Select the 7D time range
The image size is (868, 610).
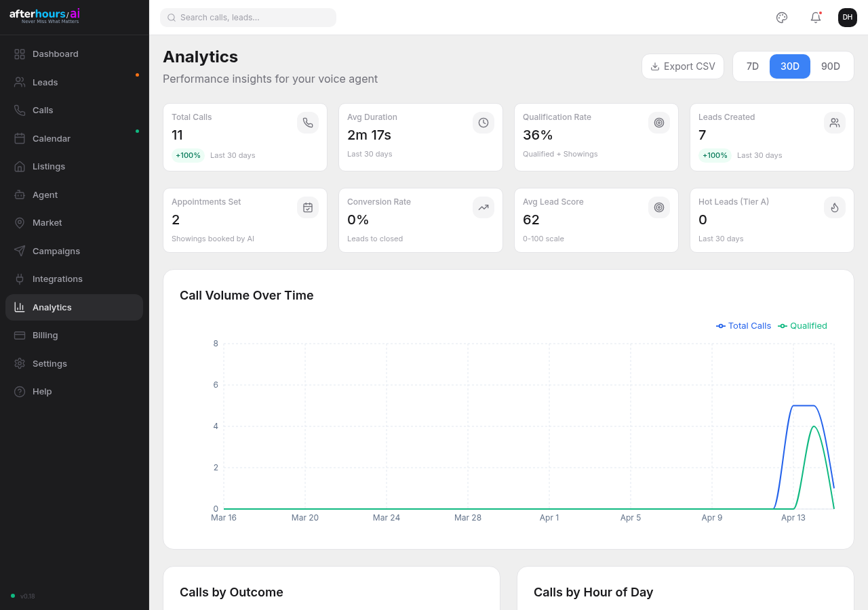752,66
